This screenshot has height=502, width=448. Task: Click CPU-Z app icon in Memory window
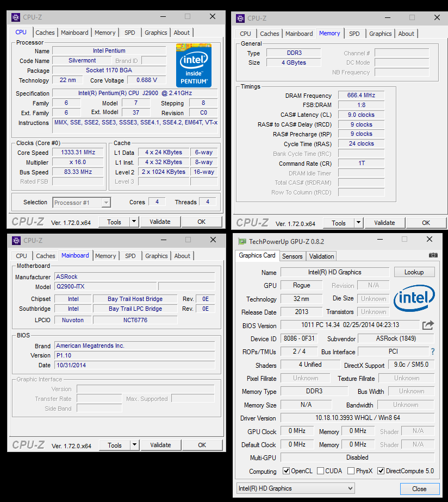240,18
